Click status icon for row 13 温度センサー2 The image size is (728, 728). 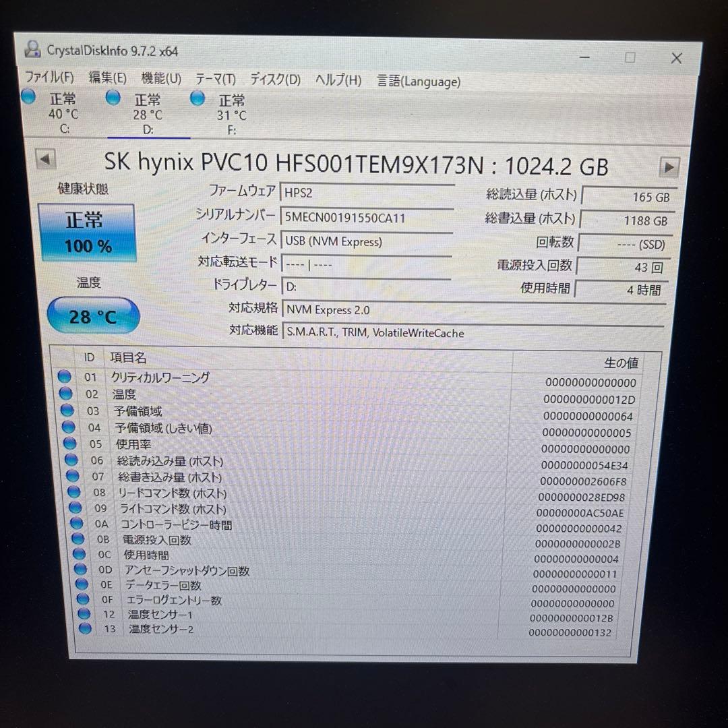pyautogui.click(x=85, y=629)
